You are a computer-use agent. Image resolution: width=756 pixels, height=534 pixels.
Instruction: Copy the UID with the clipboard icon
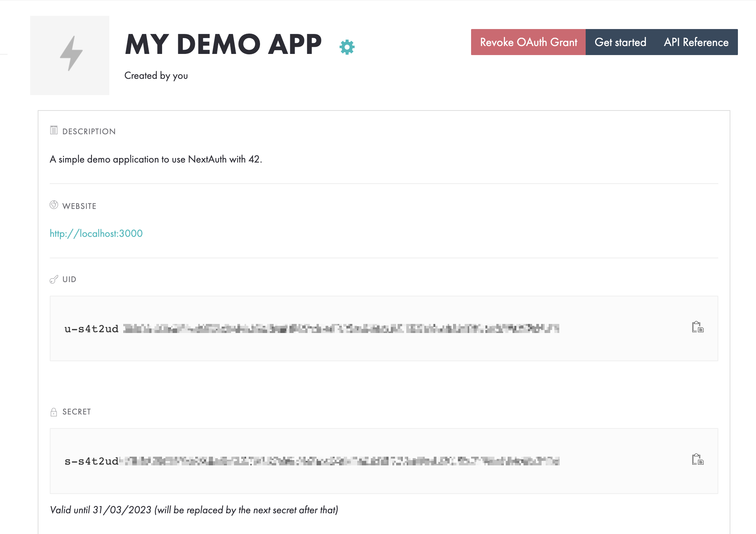(x=698, y=327)
